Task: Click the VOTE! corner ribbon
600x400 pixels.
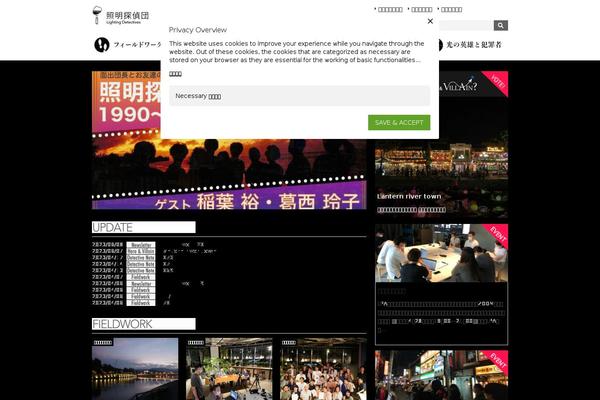Action: pyautogui.click(x=497, y=81)
